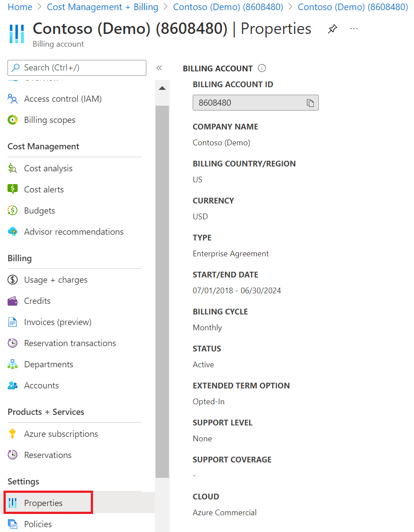Screen dimensions: 414x532
Task: Open last Contoso (Demo) (8608480) breadcrumb
Action: coord(353,7)
